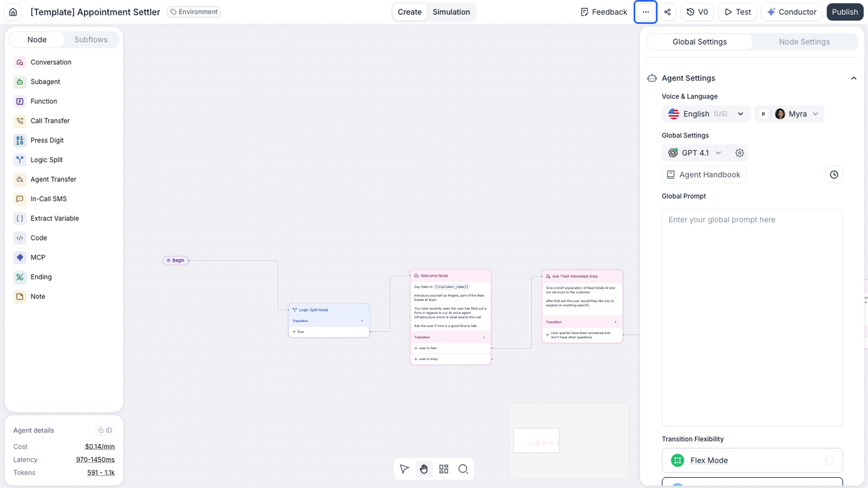Publish the agent

coord(845,12)
